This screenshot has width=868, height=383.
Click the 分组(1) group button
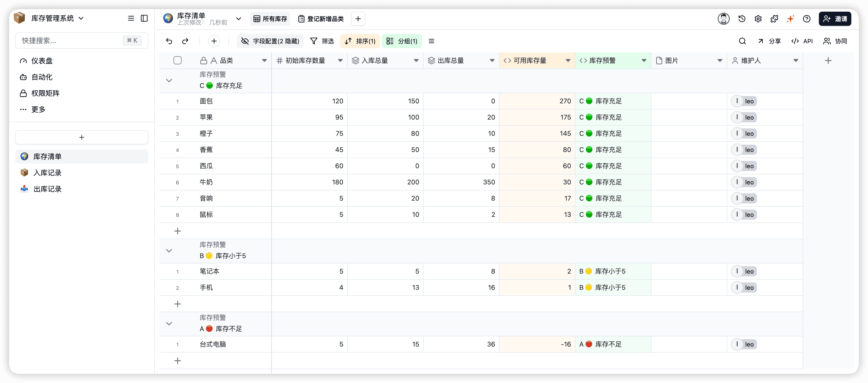(402, 41)
